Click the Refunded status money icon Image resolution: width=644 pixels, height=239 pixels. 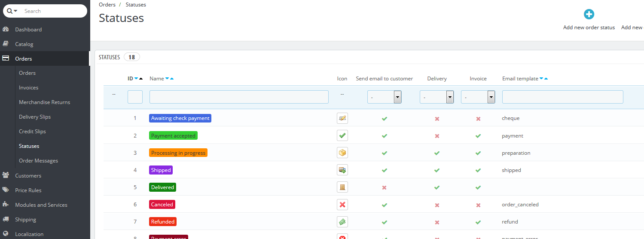[342, 222]
